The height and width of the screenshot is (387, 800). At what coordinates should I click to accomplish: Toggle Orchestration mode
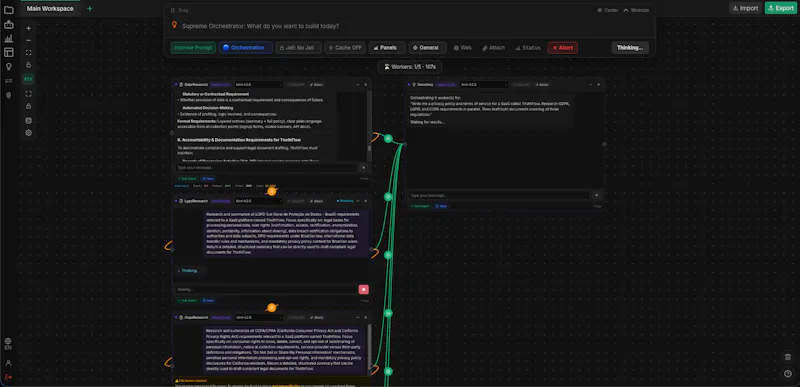(246, 47)
